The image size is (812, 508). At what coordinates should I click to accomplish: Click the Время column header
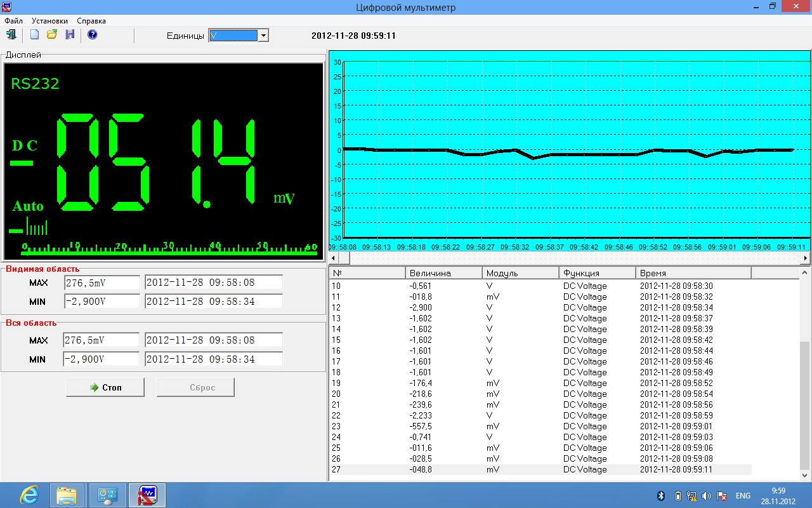(693, 273)
